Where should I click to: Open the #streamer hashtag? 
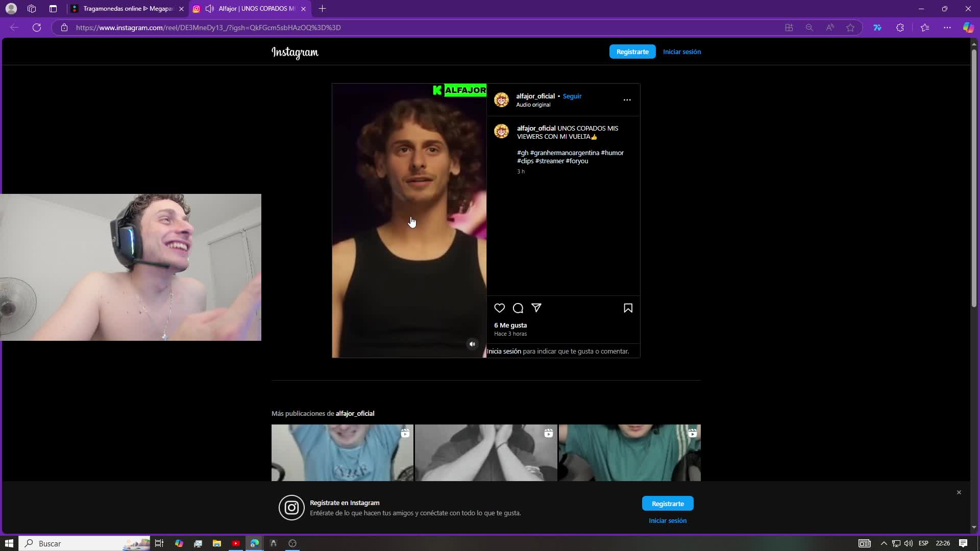(x=549, y=161)
